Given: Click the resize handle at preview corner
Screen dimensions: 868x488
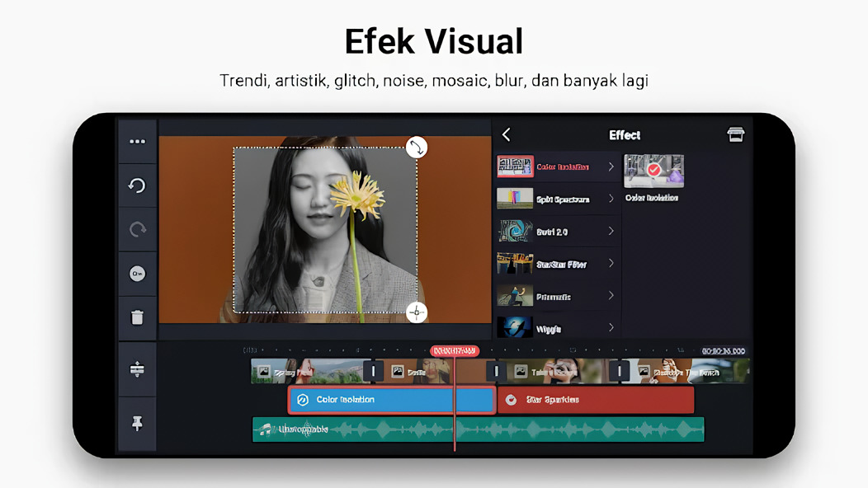Looking at the screenshot, I should point(417,312).
